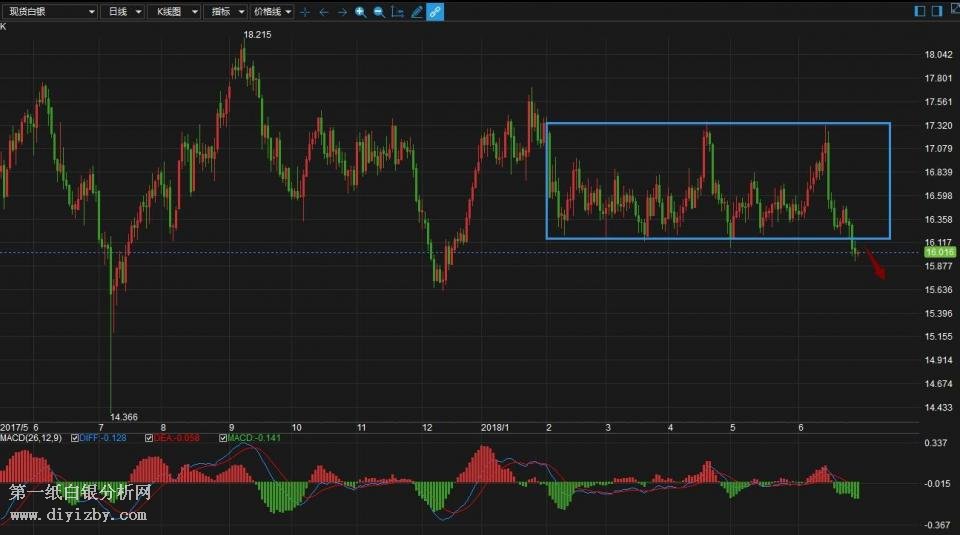Screen dimensions: 960x535
Task: Click the left arrow to move chart back
Action: click(x=324, y=12)
